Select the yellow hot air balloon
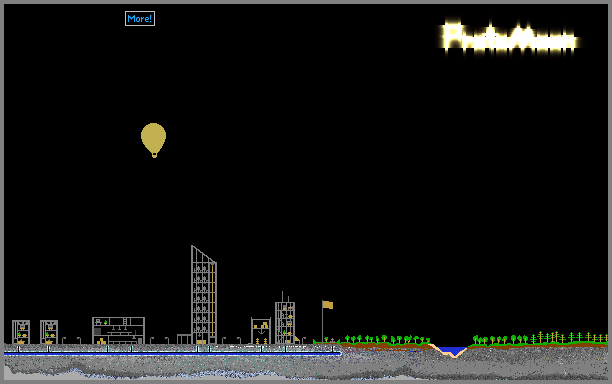The width and height of the screenshot is (612, 384). click(153, 140)
